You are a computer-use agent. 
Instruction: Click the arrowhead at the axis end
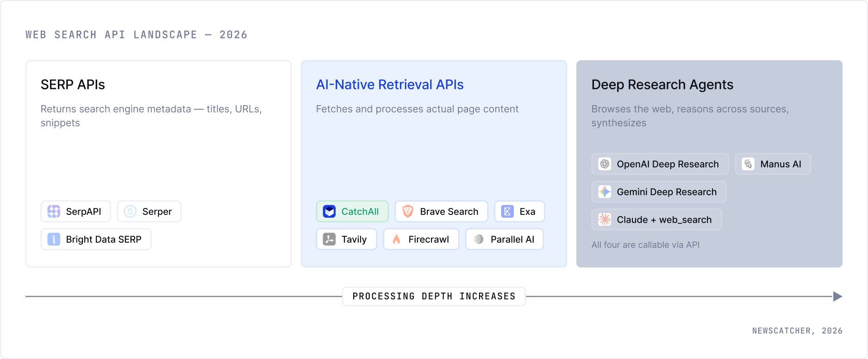click(x=837, y=296)
